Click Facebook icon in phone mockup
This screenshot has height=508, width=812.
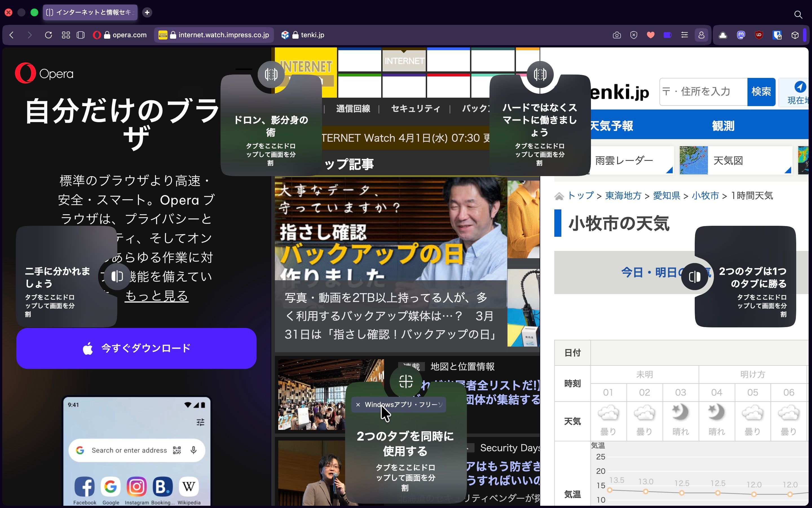(85, 487)
